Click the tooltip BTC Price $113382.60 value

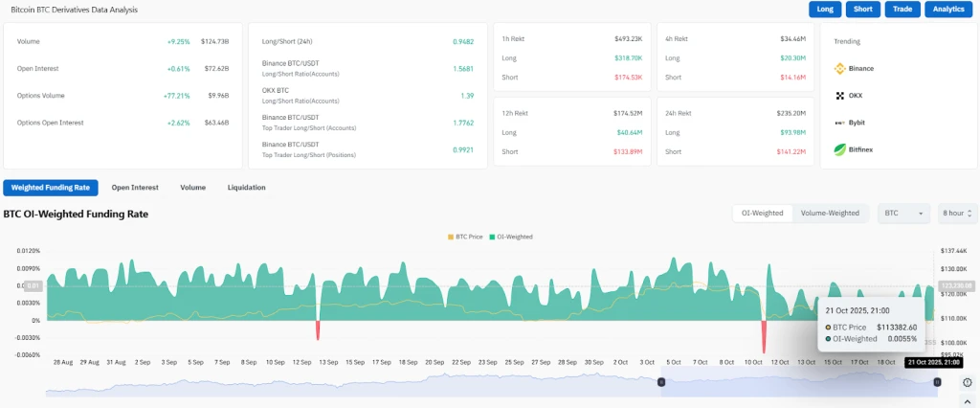(897, 328)
